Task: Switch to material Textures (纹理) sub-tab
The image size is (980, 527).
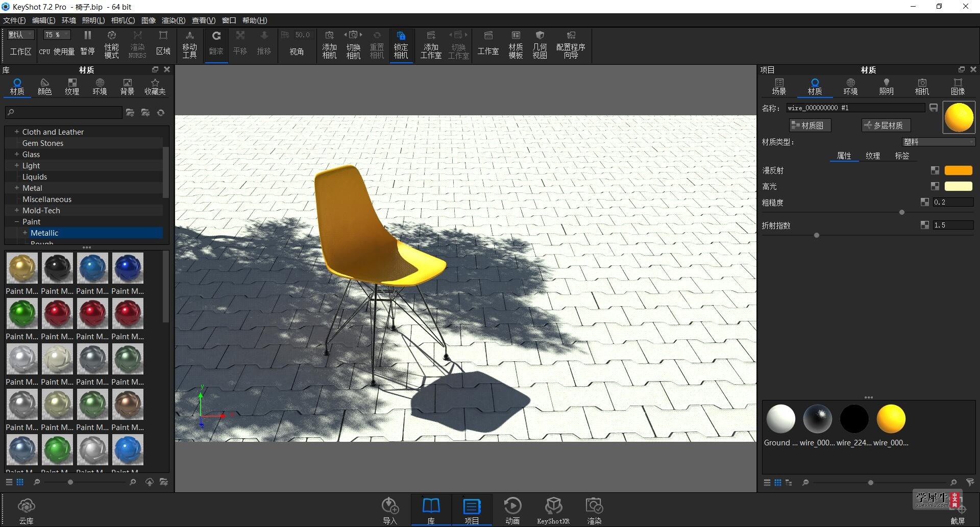Action: [873, 156]
